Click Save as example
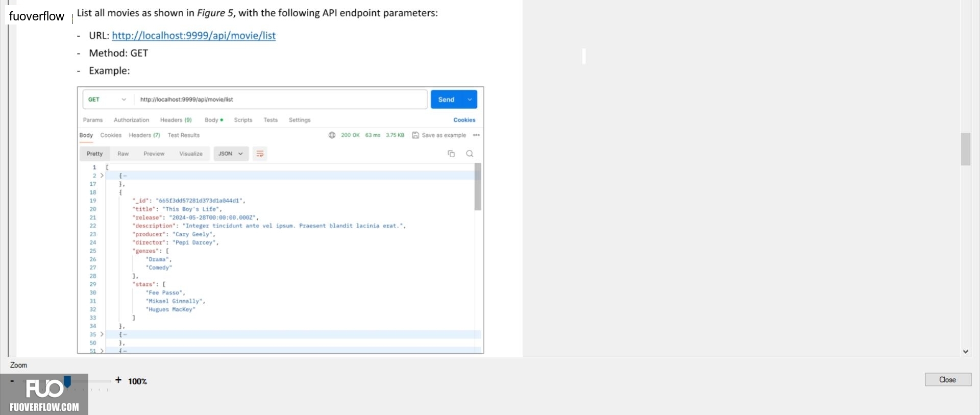Viewport: 980px width, 415px height. tap(439, 135)
